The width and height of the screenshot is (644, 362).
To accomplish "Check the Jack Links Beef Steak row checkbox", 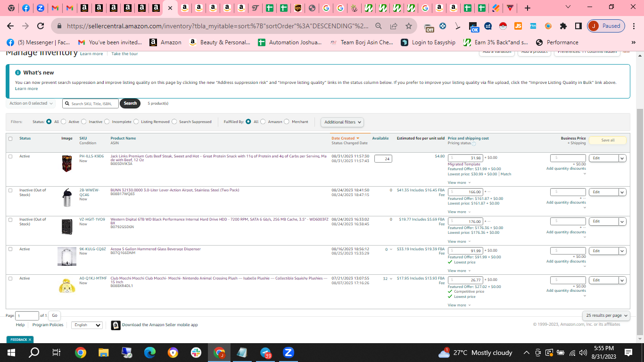I will [x=10, y=156].
